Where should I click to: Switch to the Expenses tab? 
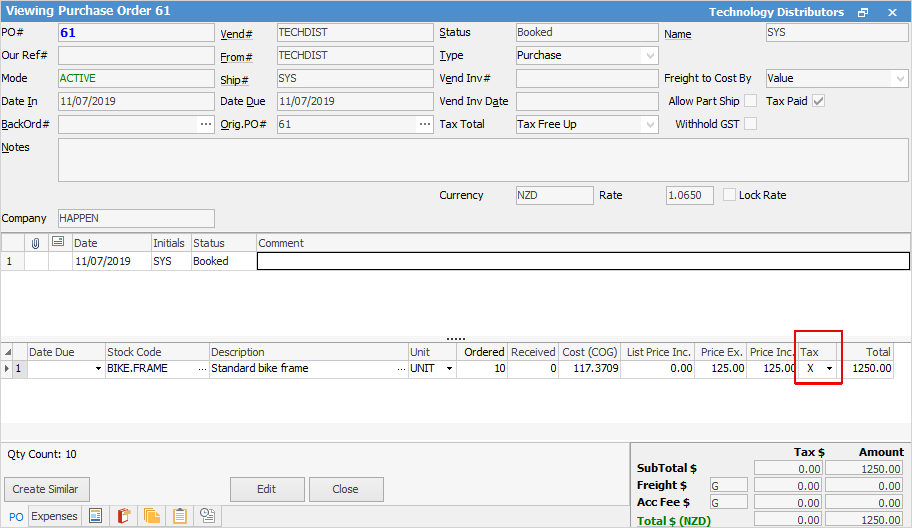point(54,516)
